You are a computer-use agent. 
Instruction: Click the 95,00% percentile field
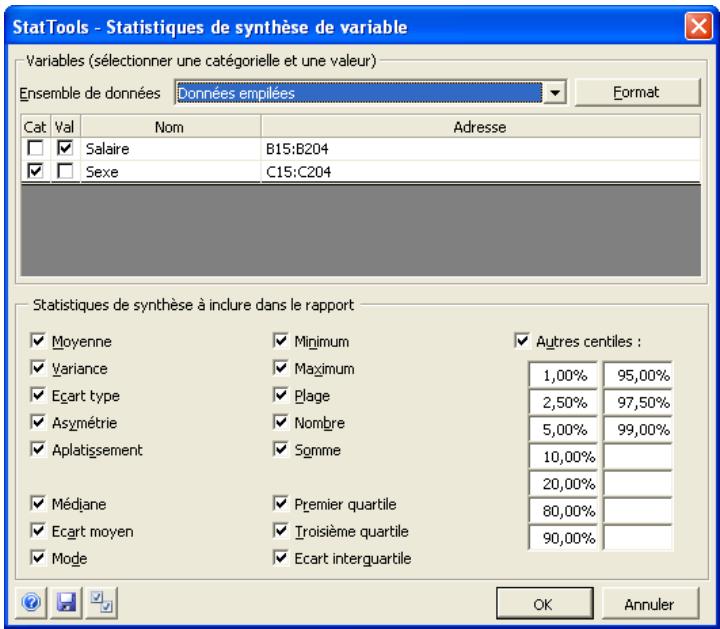(x=638, y=375)
